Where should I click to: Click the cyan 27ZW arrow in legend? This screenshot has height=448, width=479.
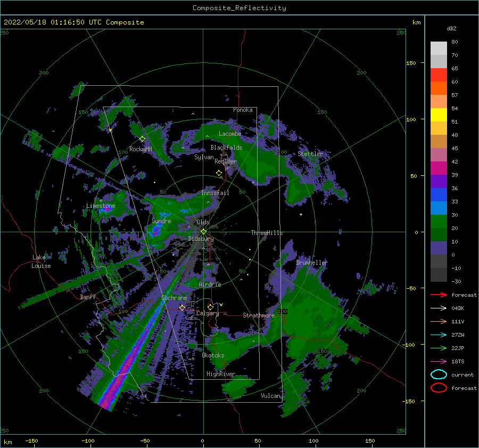(439, 335)
